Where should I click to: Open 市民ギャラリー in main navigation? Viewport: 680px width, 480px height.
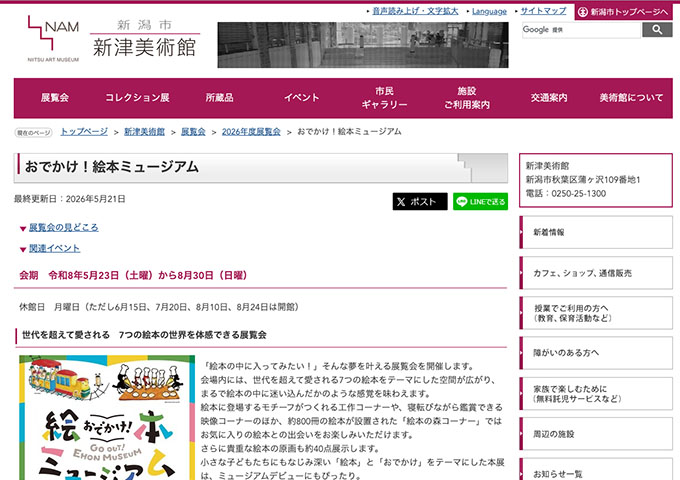(x=384, y=98)
